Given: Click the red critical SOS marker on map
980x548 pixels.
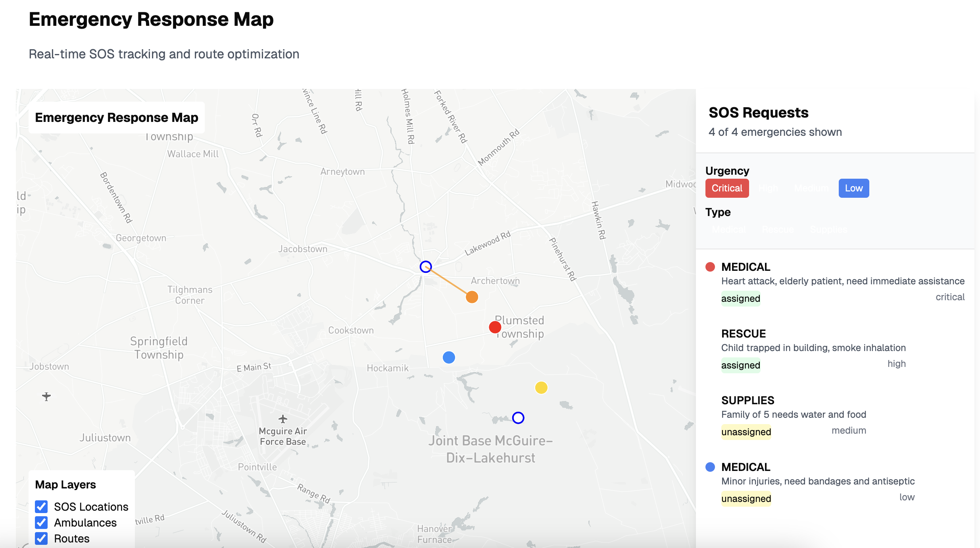Looking at the screenshot, I should click(495, 327).
